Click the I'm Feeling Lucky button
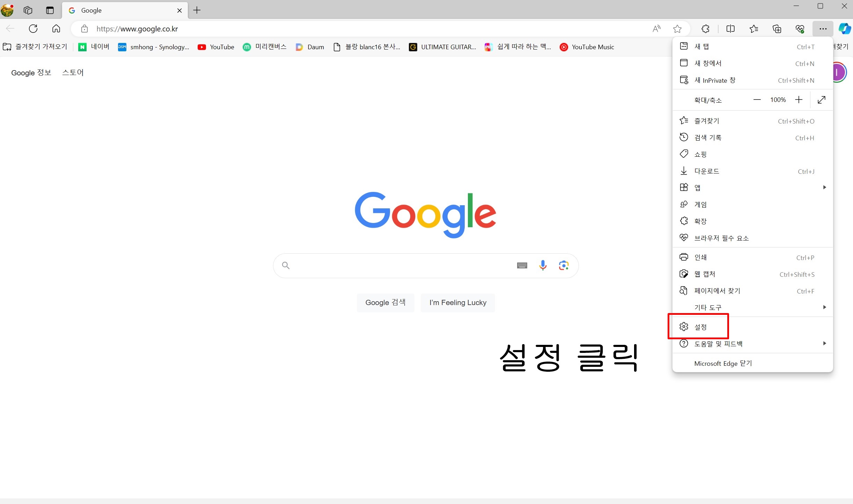853x504 pixels. 458,303
